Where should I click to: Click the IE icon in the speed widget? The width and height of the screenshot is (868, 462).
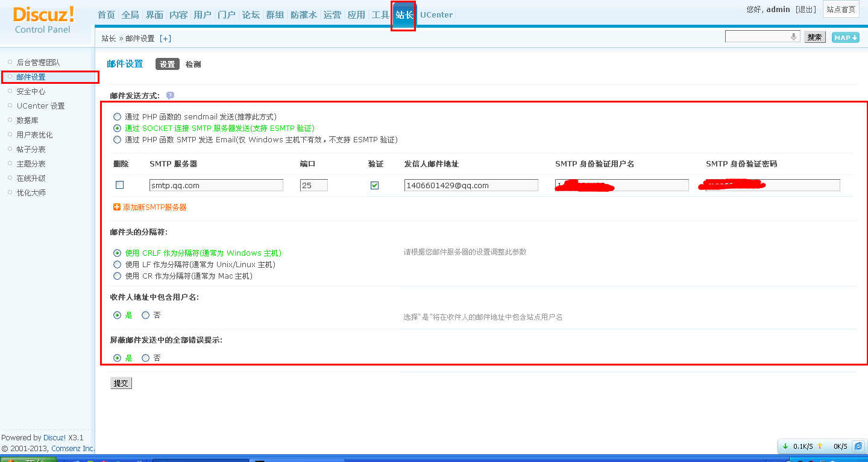tap(858, 446)
